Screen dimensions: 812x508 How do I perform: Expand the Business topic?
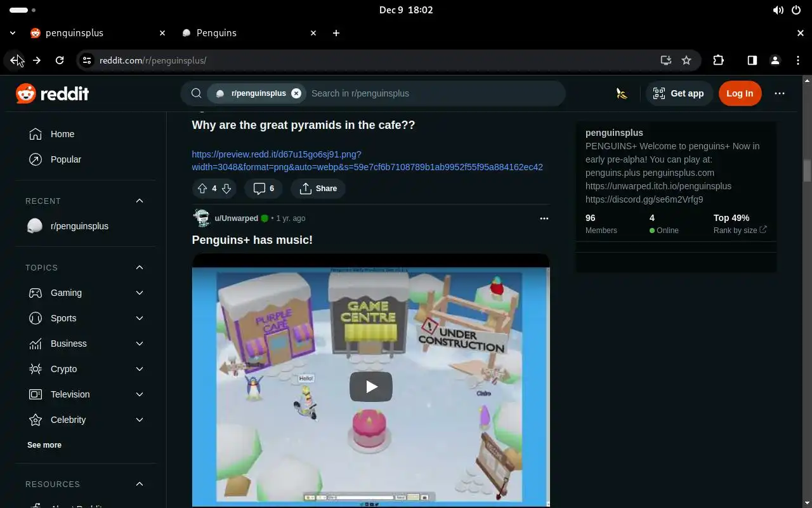[140, 344]
